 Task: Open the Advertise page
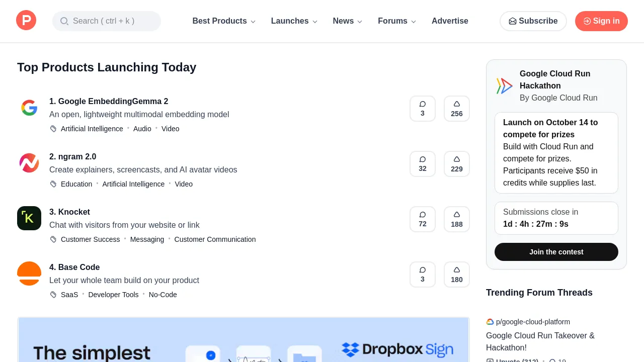(450, 21)
